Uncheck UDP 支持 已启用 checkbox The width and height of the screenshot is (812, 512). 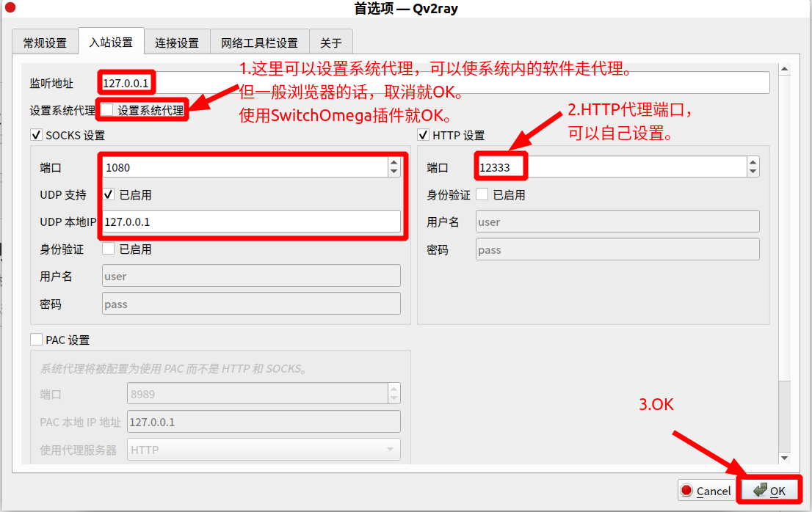tap(108, 194)
